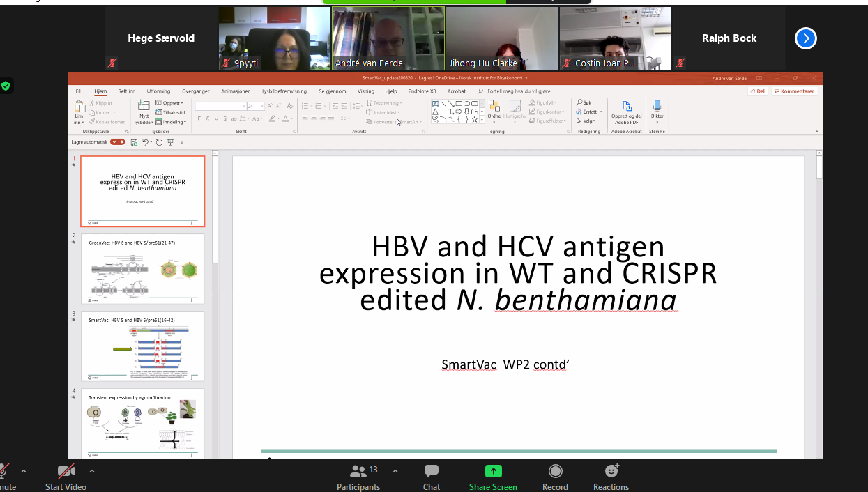Select slide 3 thumbnail SmartVac HBV

coord(143,346)
